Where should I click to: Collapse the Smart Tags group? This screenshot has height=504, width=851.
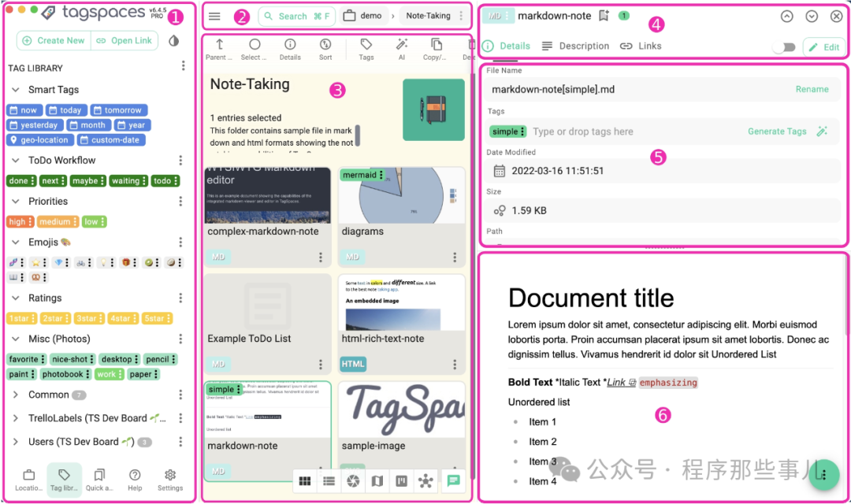click(x=16, y=90)
